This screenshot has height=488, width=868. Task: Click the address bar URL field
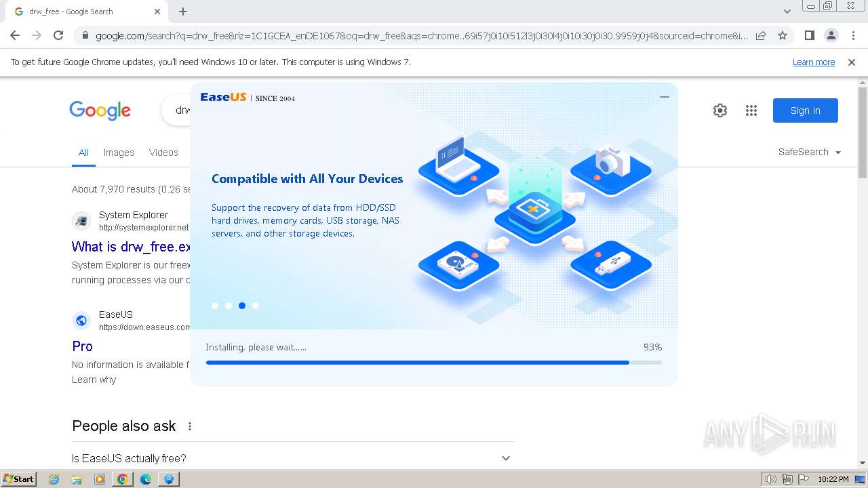click(420, 35)
